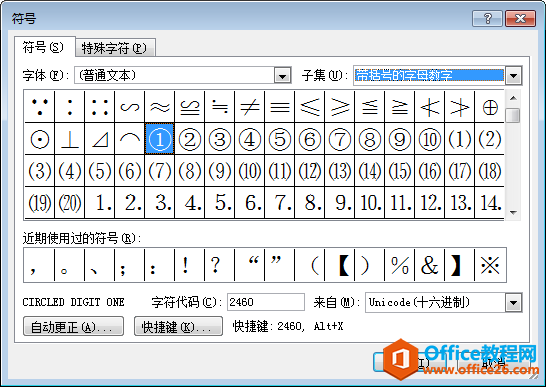
Task: Select the '10.' number full stop symbol
Action: coord(370,203)
